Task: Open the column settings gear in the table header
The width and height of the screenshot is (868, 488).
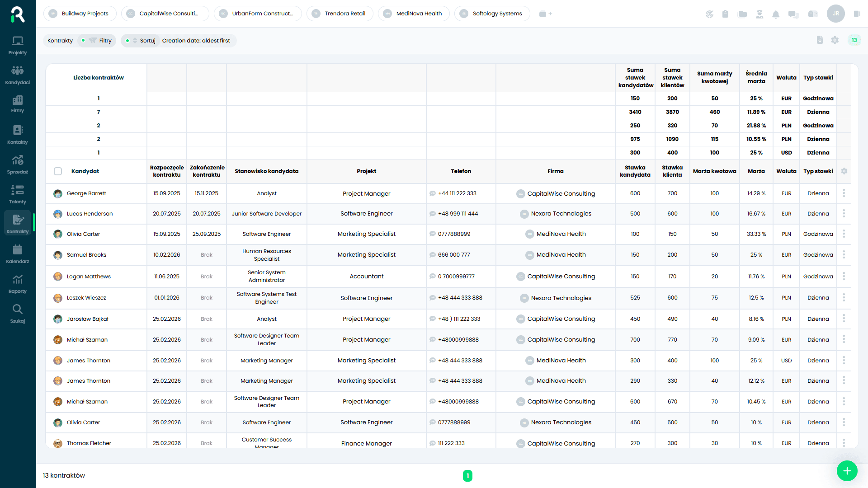Action: click(844, 171)
